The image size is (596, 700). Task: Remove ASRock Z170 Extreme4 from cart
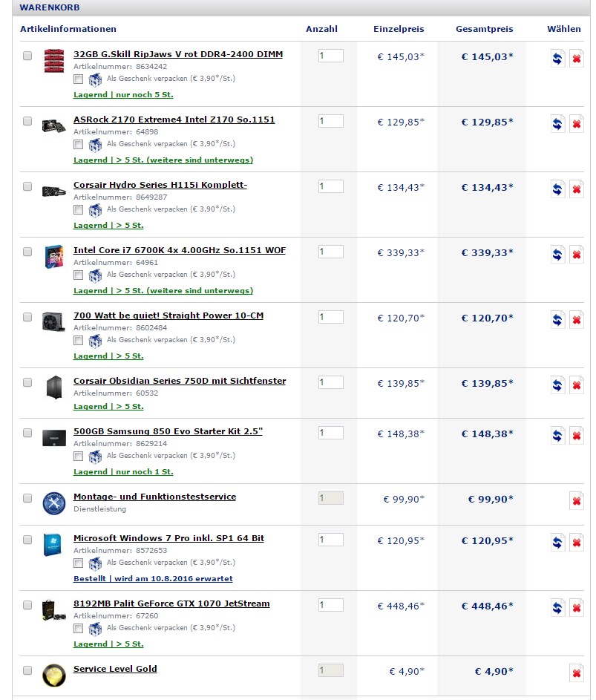pyautogui.click(x=577, y=124)
